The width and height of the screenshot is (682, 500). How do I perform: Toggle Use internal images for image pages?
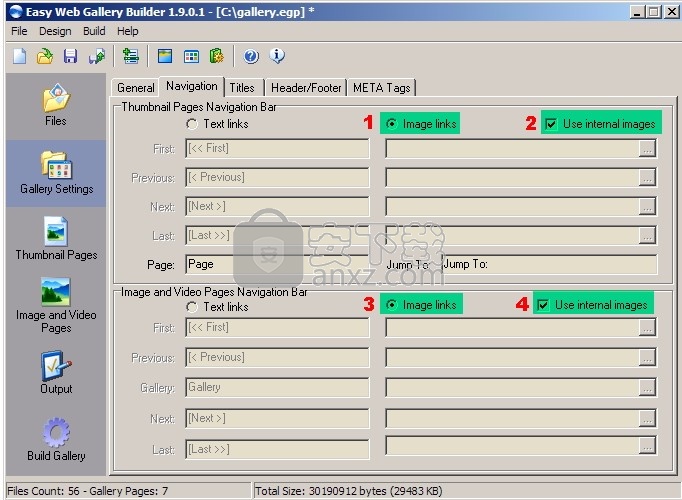592,305
